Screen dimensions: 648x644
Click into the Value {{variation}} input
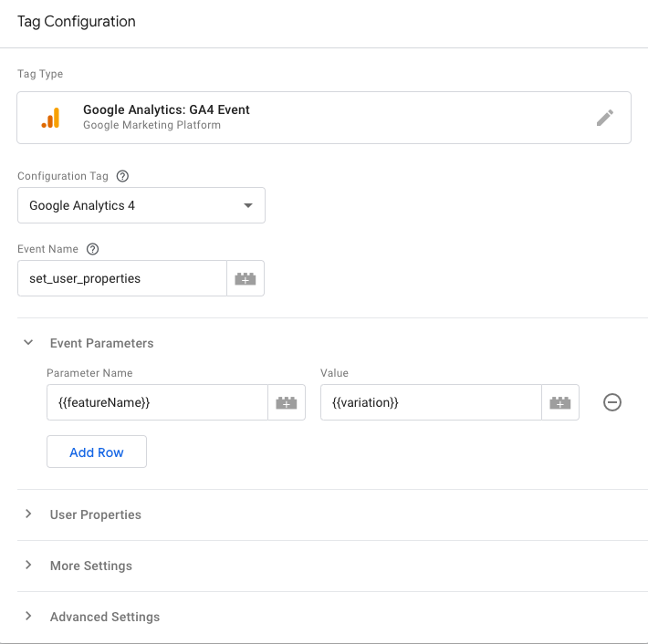coord(430,402)
